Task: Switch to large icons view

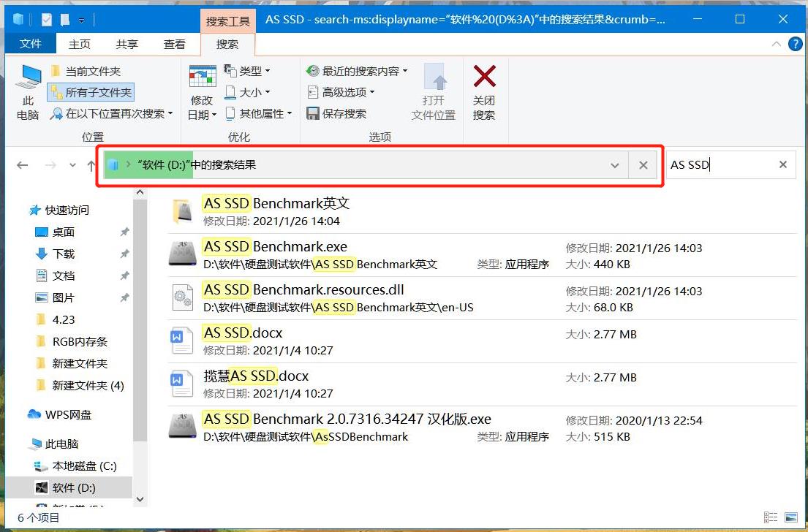Action: [x=791, y=517]
